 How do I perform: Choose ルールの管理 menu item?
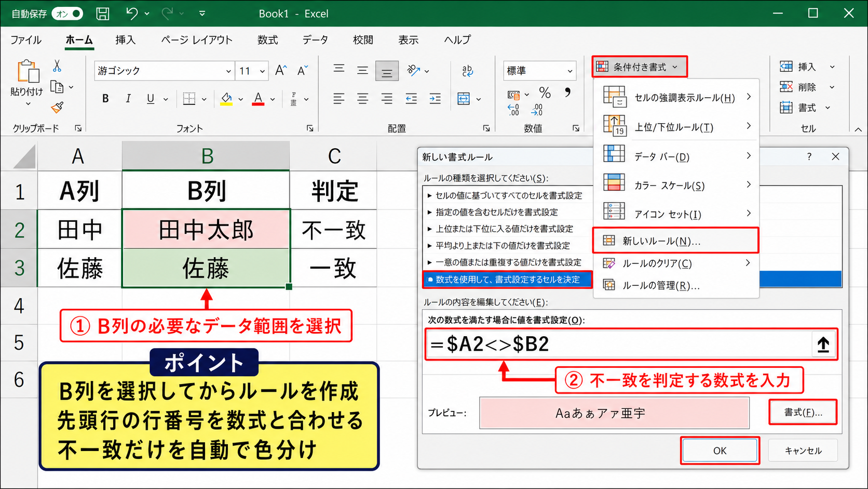(x=677, y=285)
